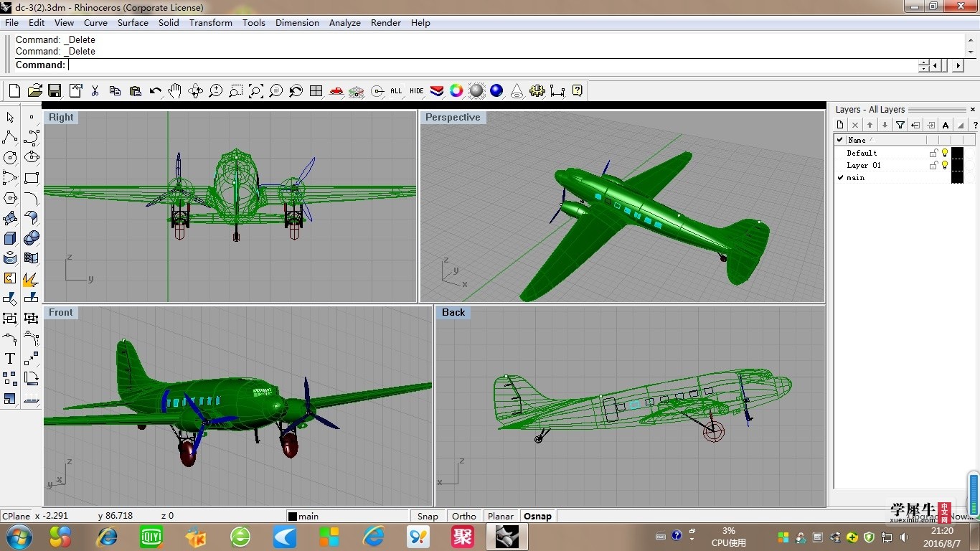The height and width of the screenshot is (551, 980).
Task: Open the Analyze menu
Action: (345, 22)
